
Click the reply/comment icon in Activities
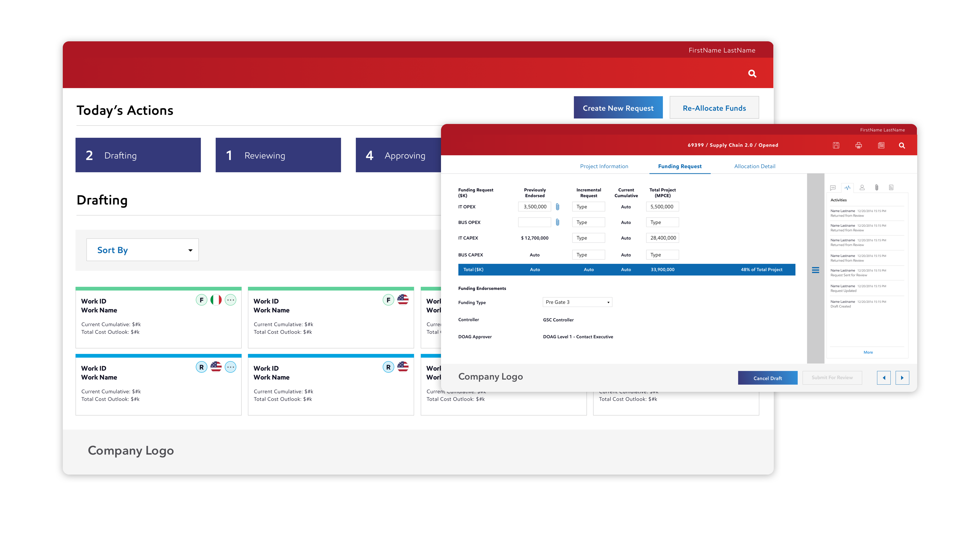coord(833,187)
